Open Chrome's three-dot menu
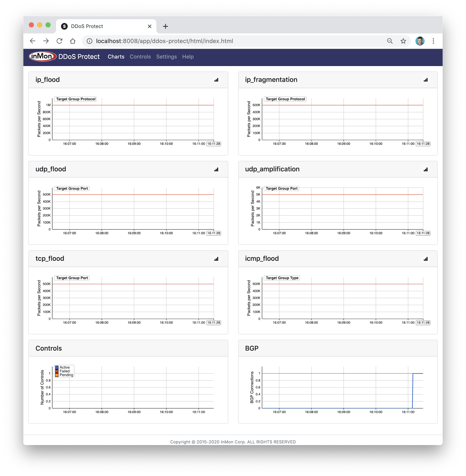The width and height of the screenshot is (466, 476). tap(433, 41)
